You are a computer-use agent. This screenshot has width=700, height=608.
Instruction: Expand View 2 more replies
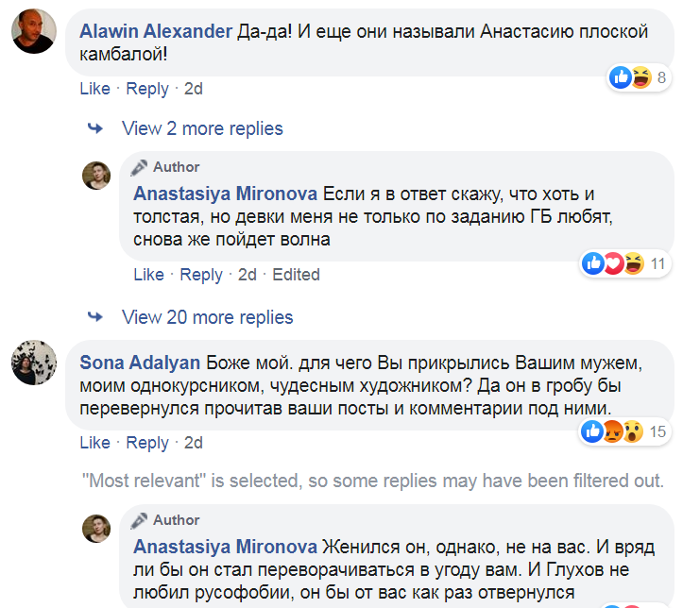[x=202, y=128]
